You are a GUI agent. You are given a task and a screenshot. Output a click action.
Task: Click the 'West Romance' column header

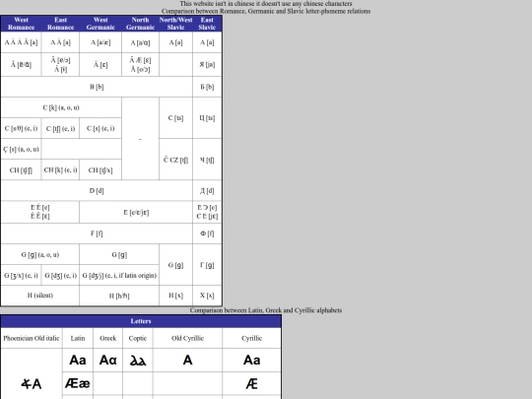[x=21, y=24]
